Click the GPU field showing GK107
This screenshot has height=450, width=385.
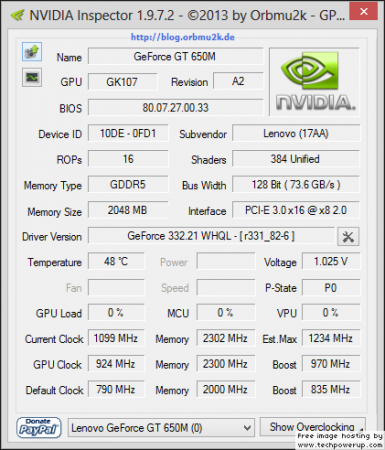coord(122,82)
